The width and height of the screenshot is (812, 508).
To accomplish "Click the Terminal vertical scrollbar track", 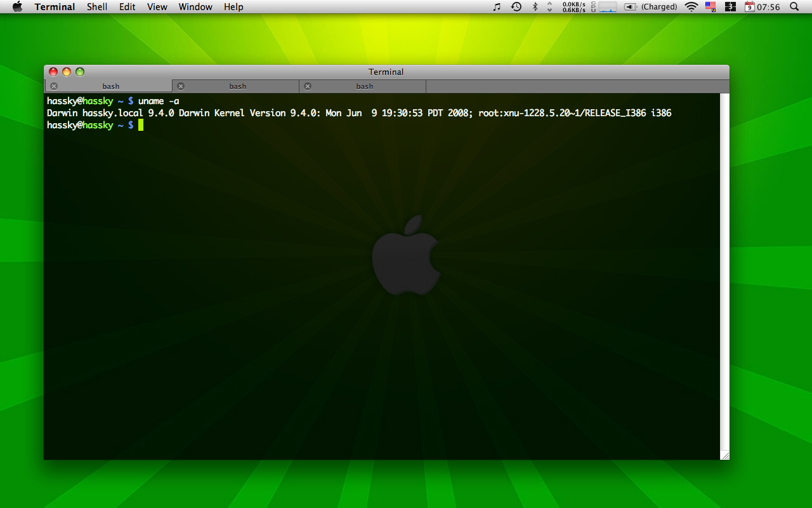I will (725, 272).
